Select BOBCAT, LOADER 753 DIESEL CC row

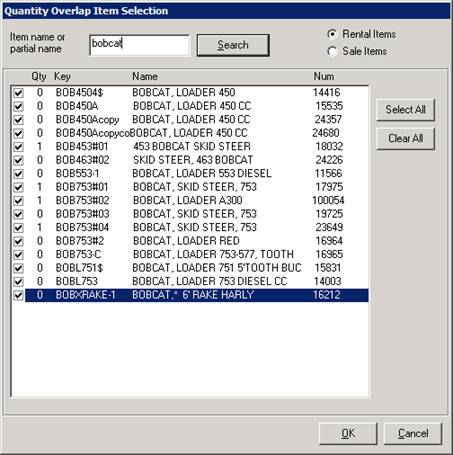click(x=197, y=281)
